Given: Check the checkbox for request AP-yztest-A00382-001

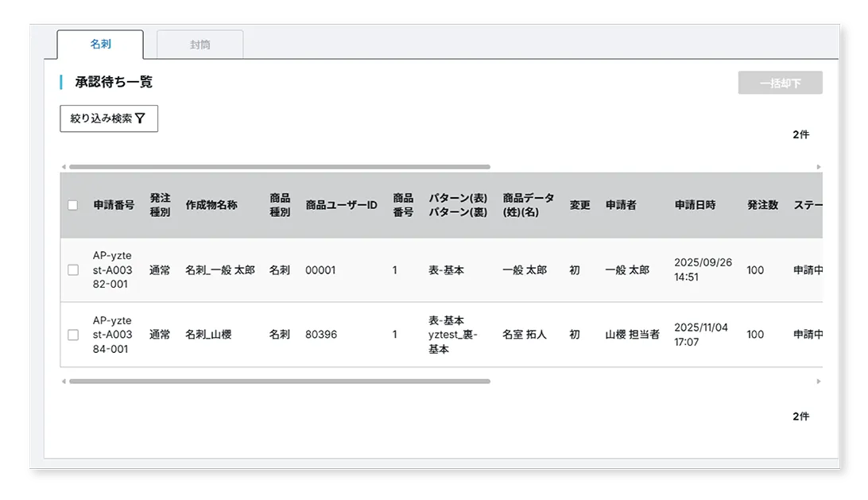Looking at the screenshot, I should click(x=72, y=270).
